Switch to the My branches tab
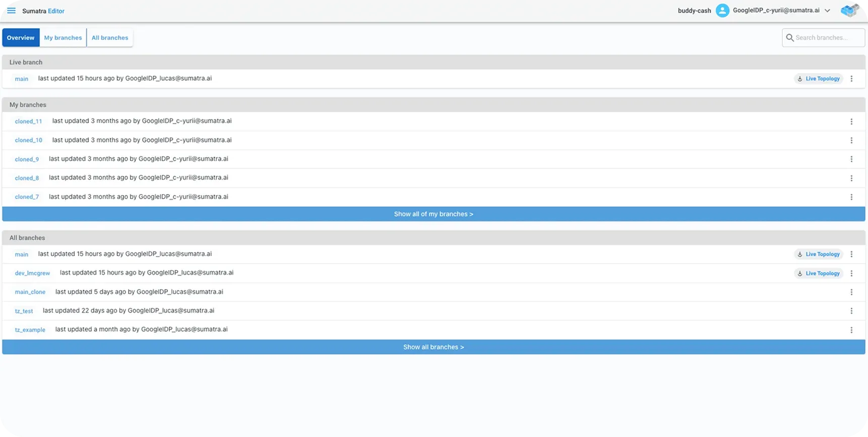 point(63,38)
